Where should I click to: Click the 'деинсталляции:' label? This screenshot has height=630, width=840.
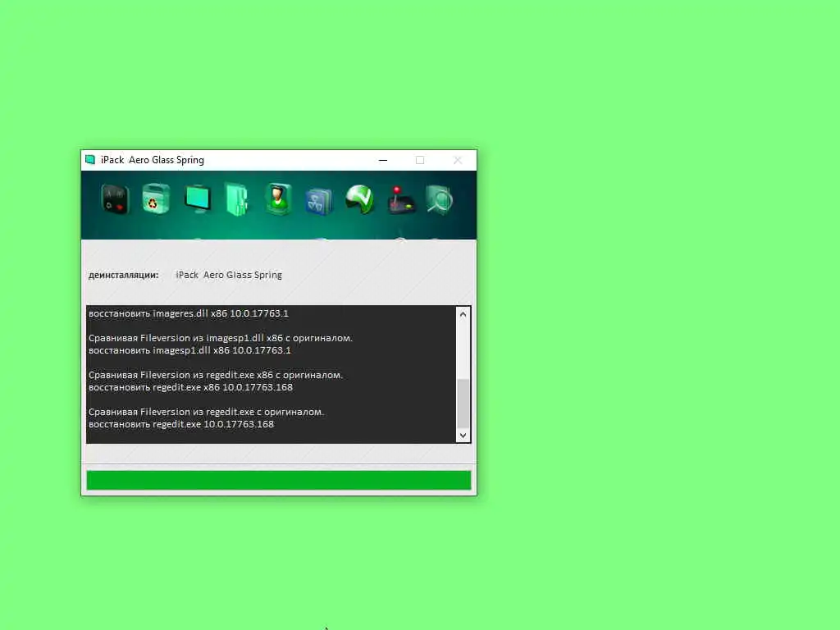tap(124, 276)
